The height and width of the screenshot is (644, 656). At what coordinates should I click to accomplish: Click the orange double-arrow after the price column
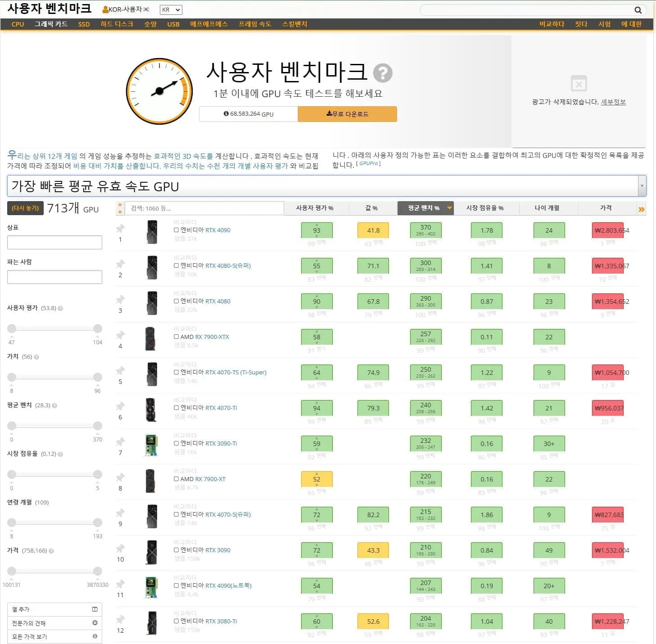click(x=641, y=209)
